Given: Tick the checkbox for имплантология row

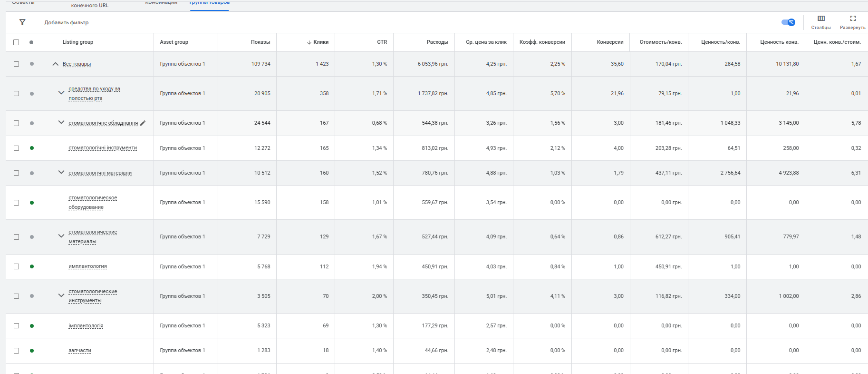Looking at the screenshot, I should (16, 266).
